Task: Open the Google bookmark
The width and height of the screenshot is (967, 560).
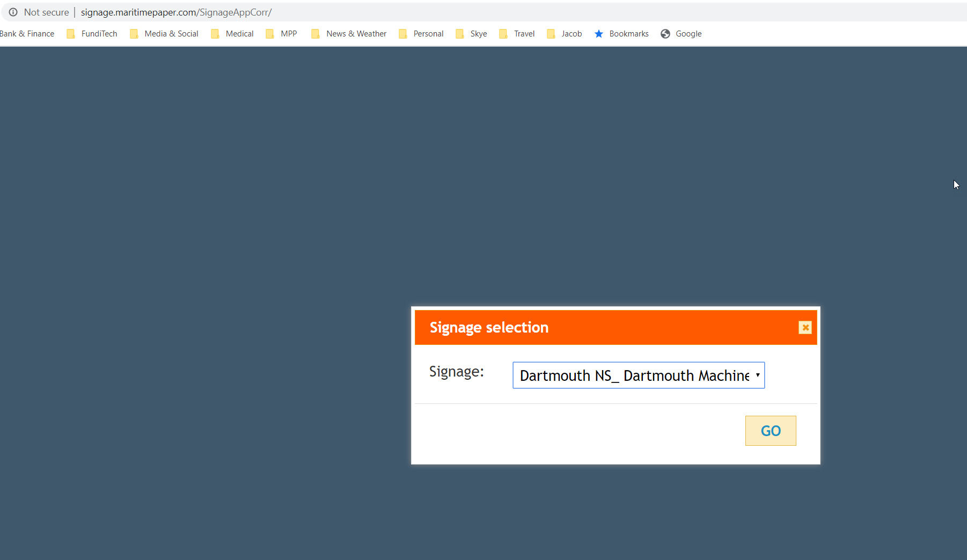Action: coord(681,34)
